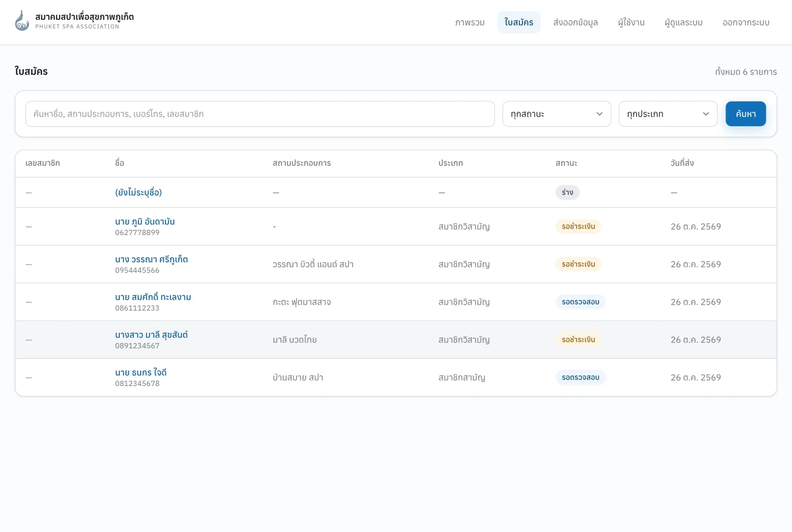792x532 pixels.
Task: Click the สมาชิกสามัญ type in ธนกร row
Action: pyautogui.click(x=461, y=378)
